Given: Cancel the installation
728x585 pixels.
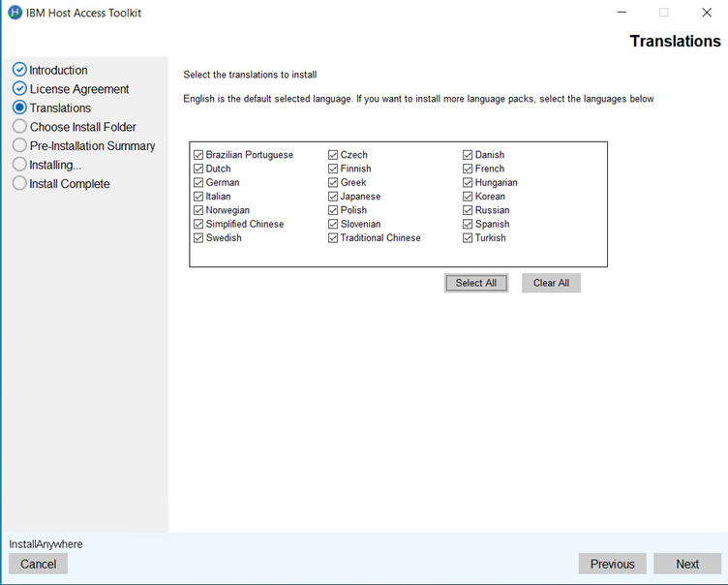Looking at the screenshot, I should [38, 564].
